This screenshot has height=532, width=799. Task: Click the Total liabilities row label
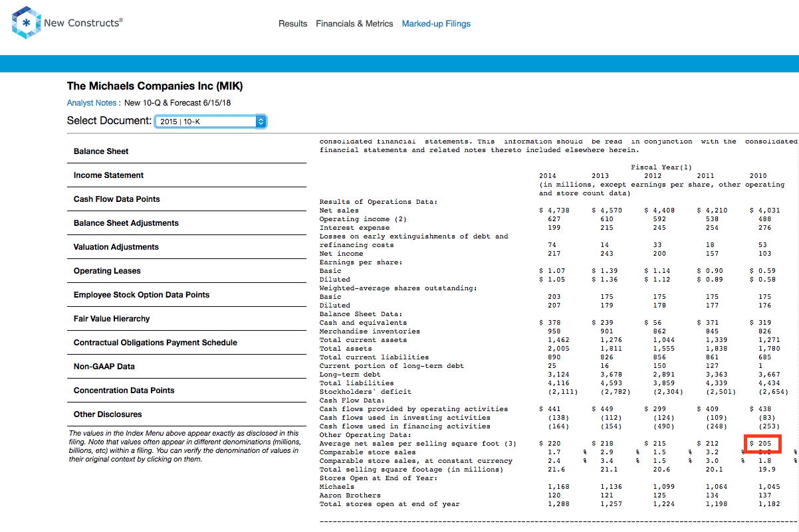(356, 383)
